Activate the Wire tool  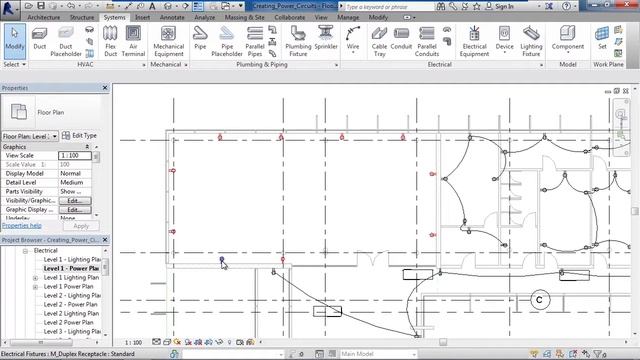coord(353,40)
